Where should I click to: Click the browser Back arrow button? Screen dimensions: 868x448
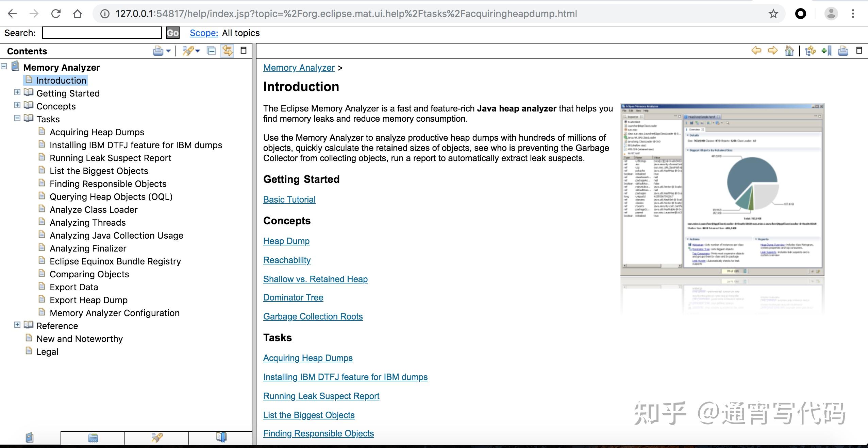[12, 14]
